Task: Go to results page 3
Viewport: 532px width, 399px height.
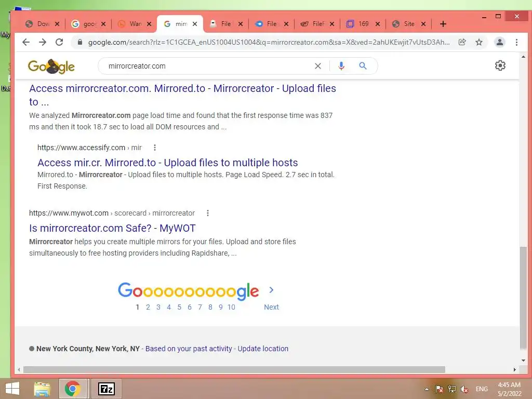Action: 158,307
